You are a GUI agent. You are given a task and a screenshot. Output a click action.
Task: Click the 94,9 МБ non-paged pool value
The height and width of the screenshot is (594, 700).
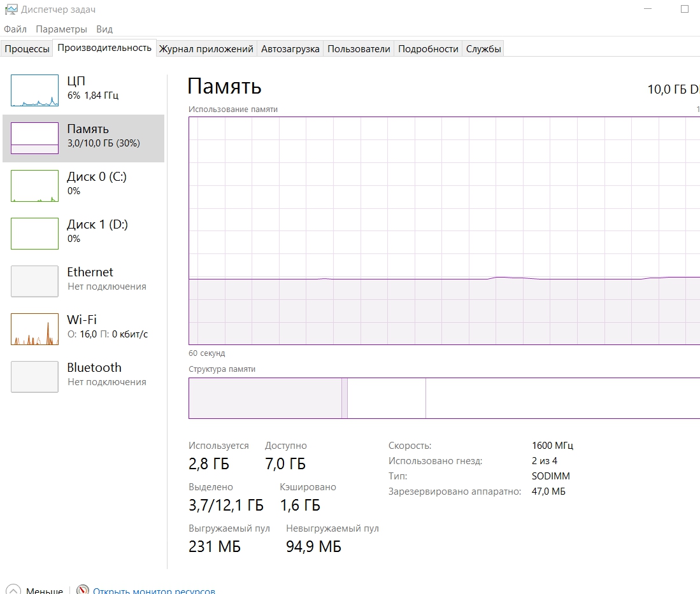pyautogui.click(x=313, y=546)
